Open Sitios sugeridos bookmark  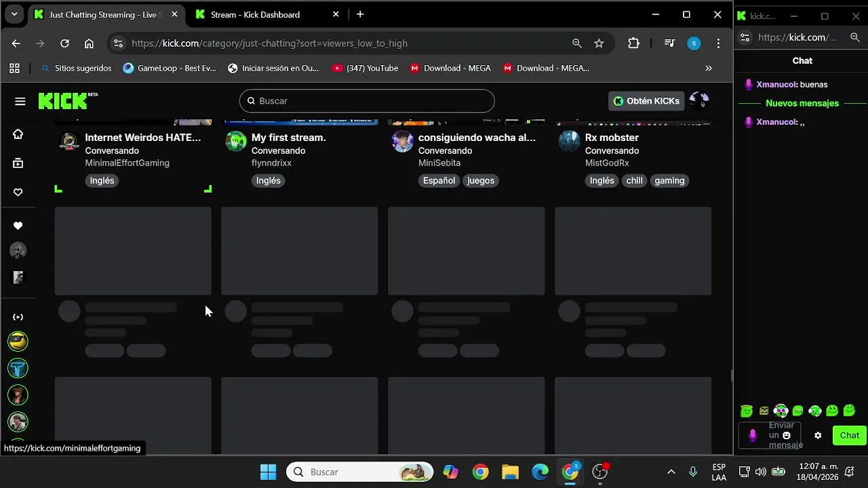click(76, 68)
